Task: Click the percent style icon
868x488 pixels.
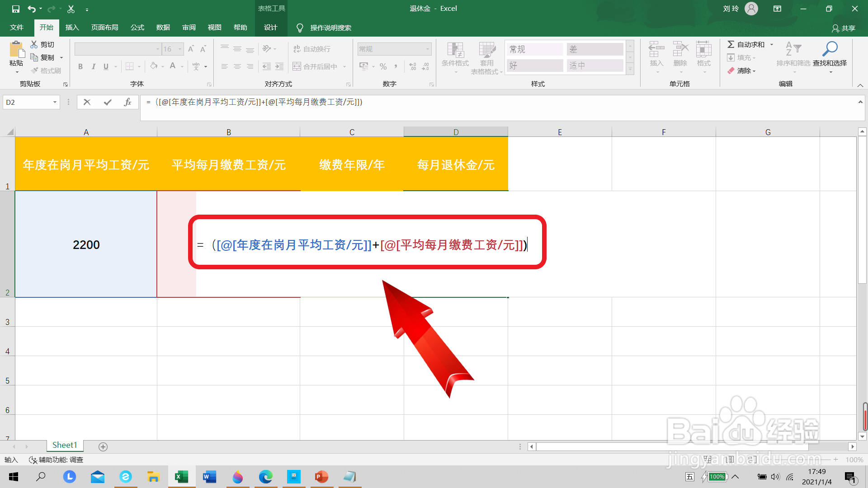Action: click(383, 66)
